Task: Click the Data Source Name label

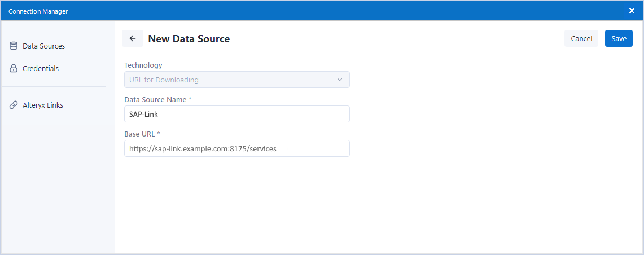Action: (x=157, y=99)
